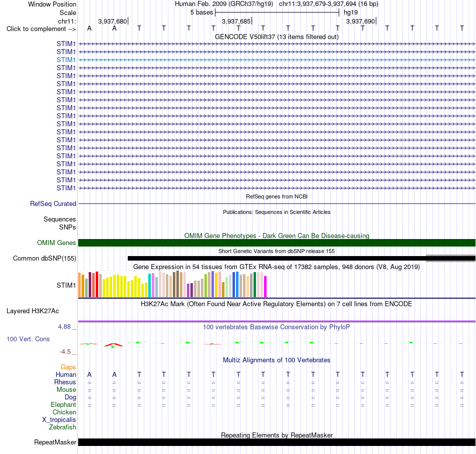Select the Chicken alignment row label
Viewport: 476px width, 454px height.
pyautogui.click(x=64, y=412)
